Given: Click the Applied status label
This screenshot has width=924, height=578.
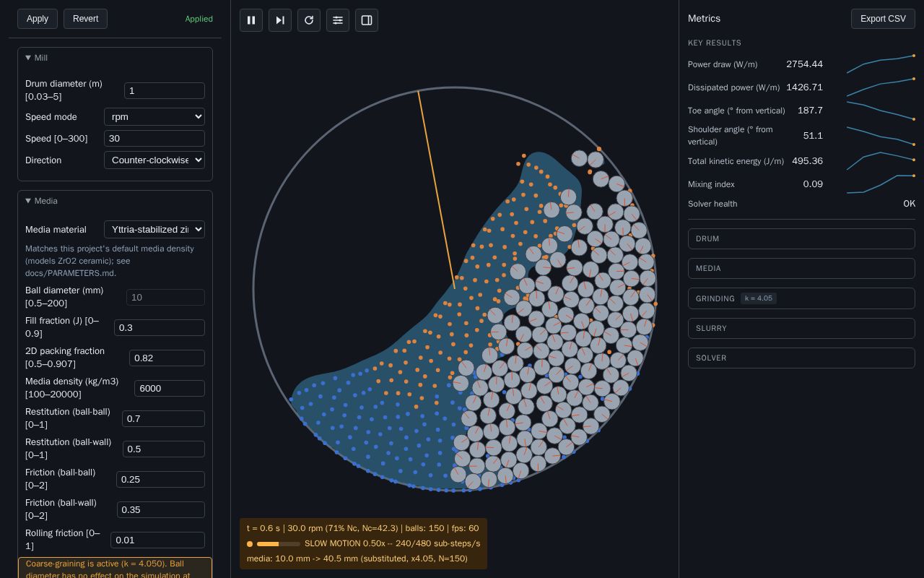Looking at the screenshot, I should 199,19.
